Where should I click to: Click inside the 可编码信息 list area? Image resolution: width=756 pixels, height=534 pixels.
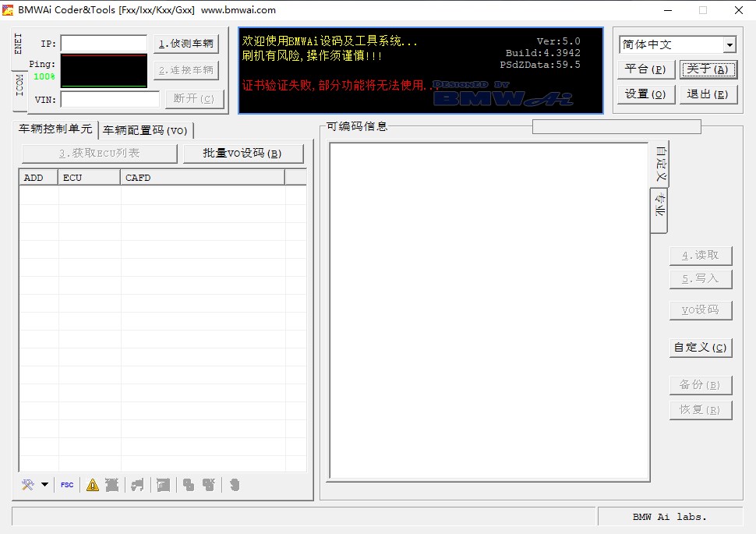(x=489, y=311)
